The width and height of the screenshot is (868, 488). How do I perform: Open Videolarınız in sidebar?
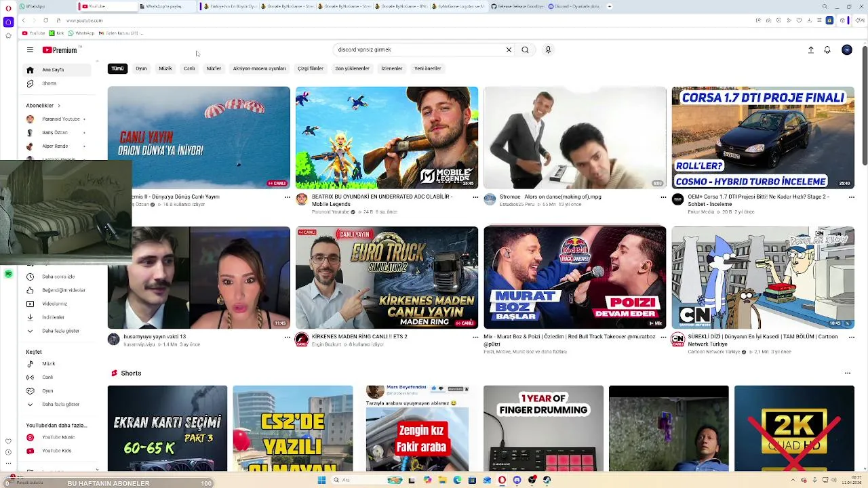point(58,304)
